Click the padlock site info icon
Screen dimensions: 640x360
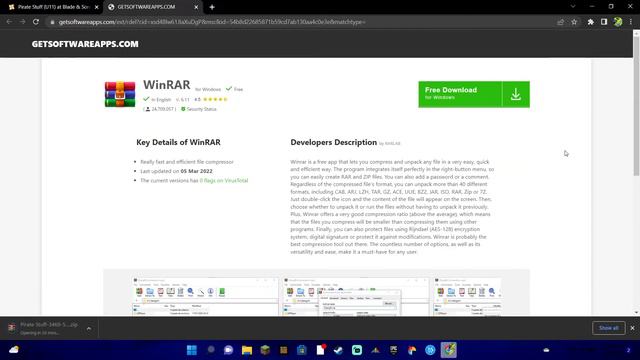click(x=52, y=22)
